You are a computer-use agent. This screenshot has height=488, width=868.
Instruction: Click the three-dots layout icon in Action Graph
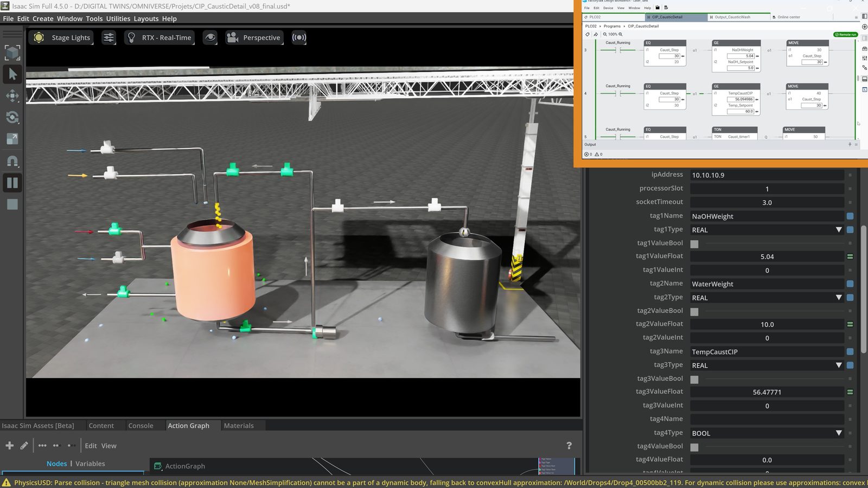point(42,446)
